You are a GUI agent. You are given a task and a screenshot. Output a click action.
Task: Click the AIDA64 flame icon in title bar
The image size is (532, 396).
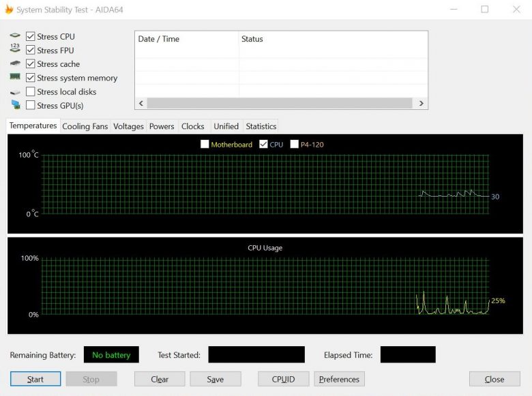9,9
